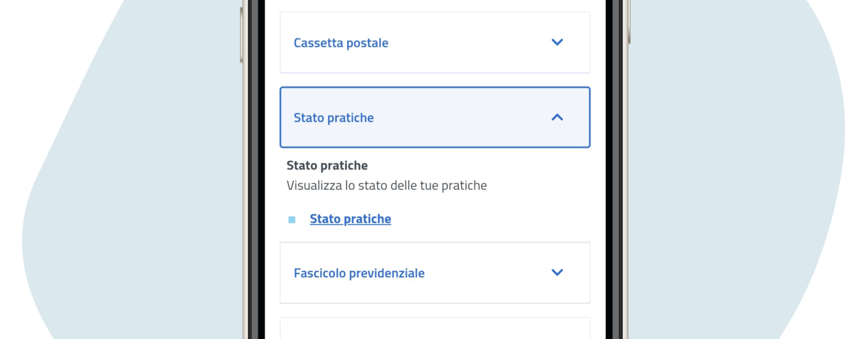Viewport: 868px width, 339px height.
Task: Tap the phone's left side volume button
Action: click(x=241, y=35)
